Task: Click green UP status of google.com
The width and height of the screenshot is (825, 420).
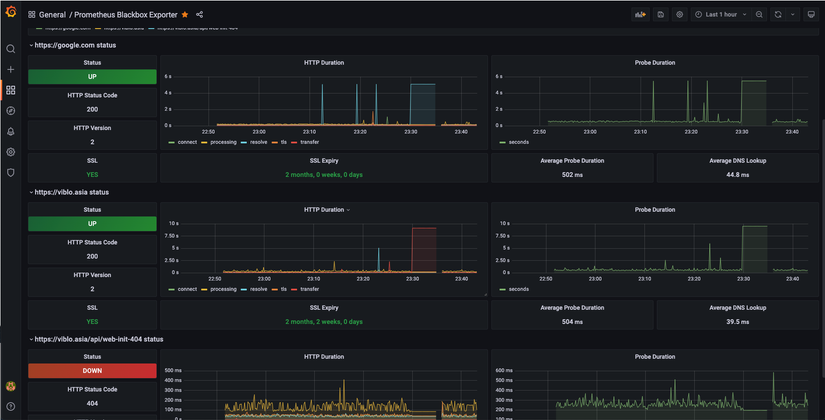Action: click(x=92, y=77)
